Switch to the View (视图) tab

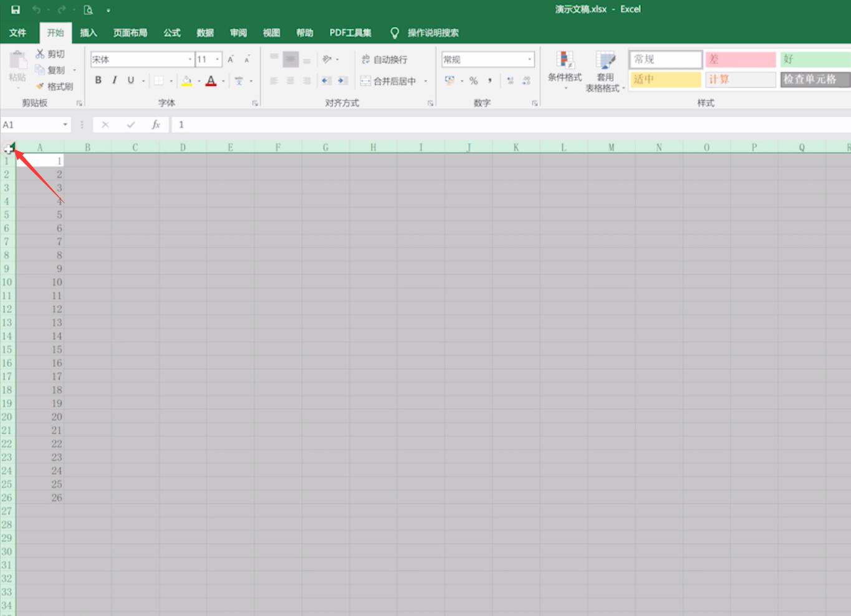[271, 32]
